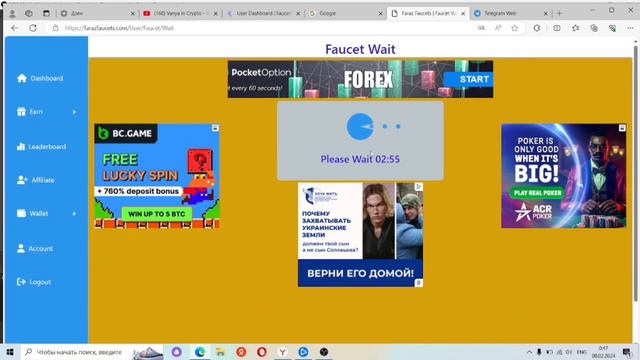Switch ENG keyboard language indicator
The image size is (640, 360).
pos(582,352)
